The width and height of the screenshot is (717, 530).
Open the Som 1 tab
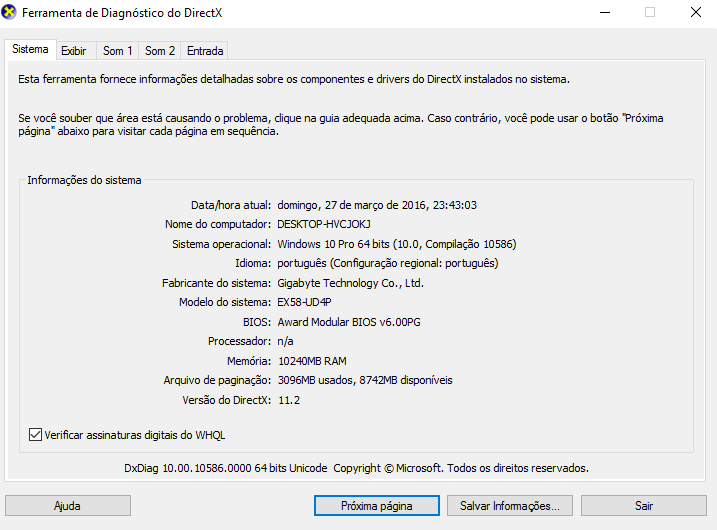118,51
